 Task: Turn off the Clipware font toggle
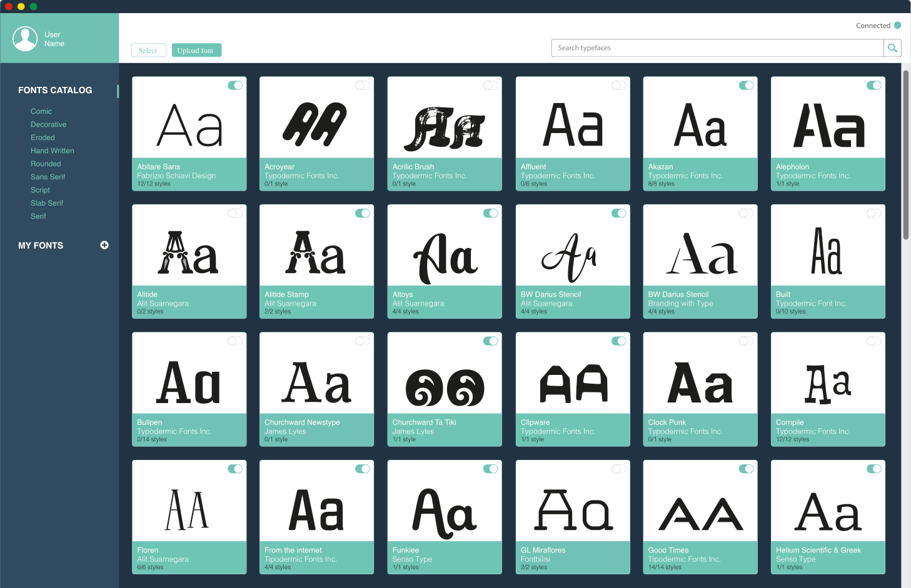619,341
